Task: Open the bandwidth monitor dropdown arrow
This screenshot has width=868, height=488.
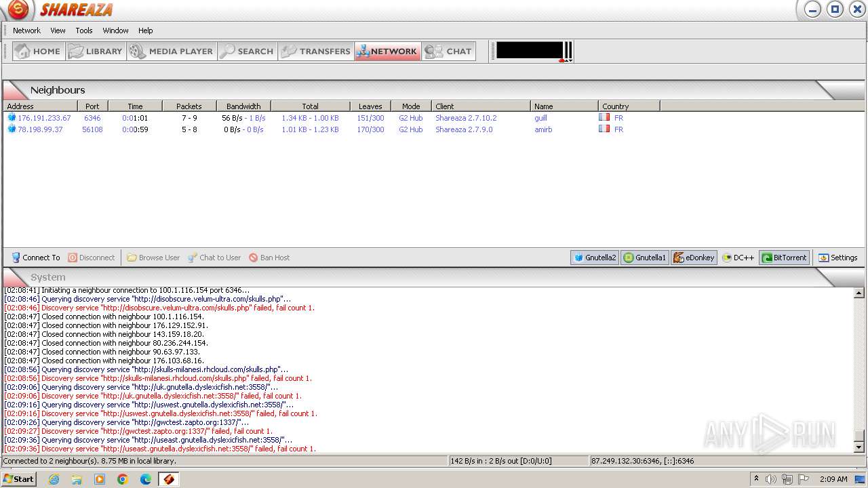Action: (x=571, y=60)
